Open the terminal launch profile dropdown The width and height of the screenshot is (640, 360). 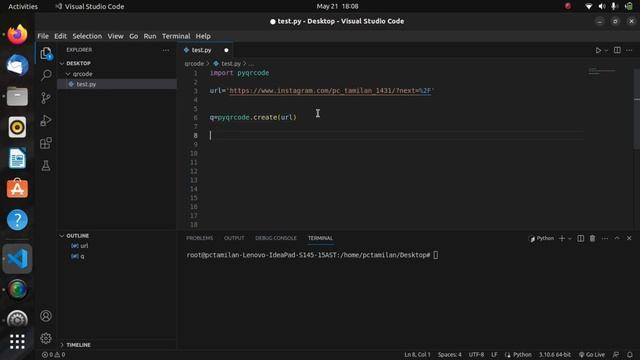point(570,238)
